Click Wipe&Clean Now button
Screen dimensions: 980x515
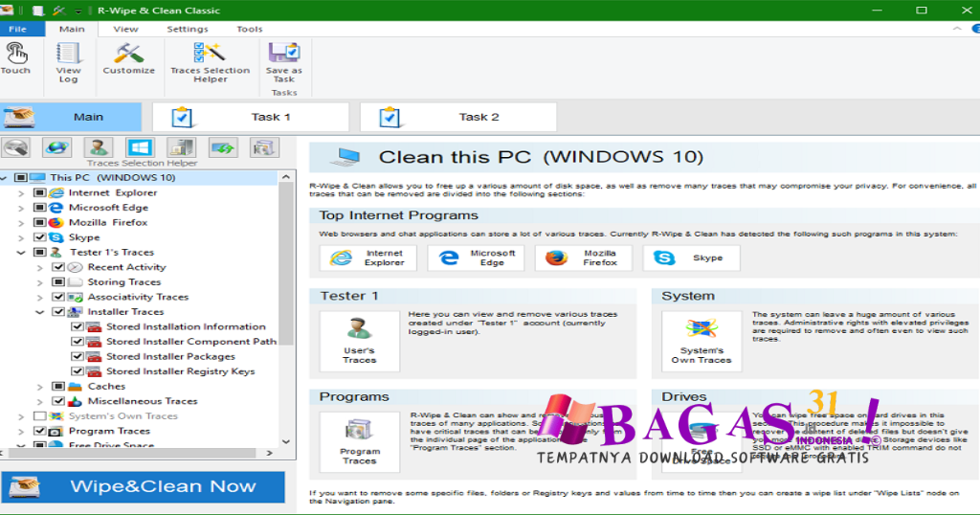point(144,487)
